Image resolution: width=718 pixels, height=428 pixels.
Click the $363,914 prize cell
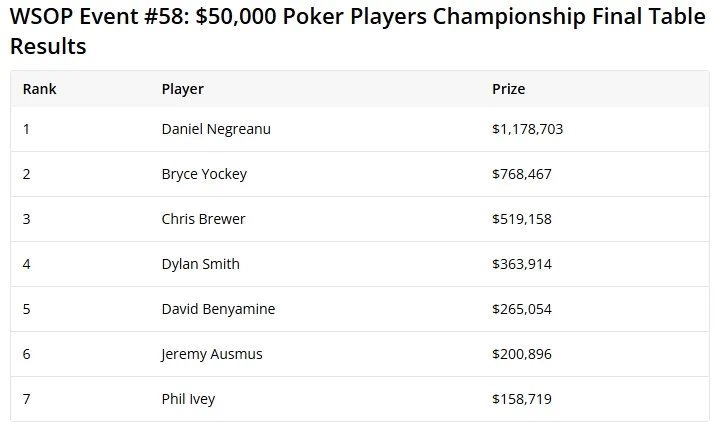[522, 264]
